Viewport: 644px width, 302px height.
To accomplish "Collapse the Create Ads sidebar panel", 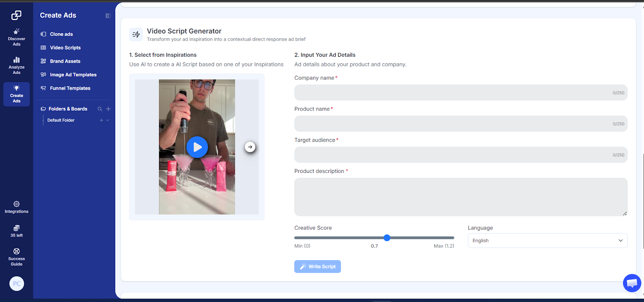I will click(x=108, y=16).
